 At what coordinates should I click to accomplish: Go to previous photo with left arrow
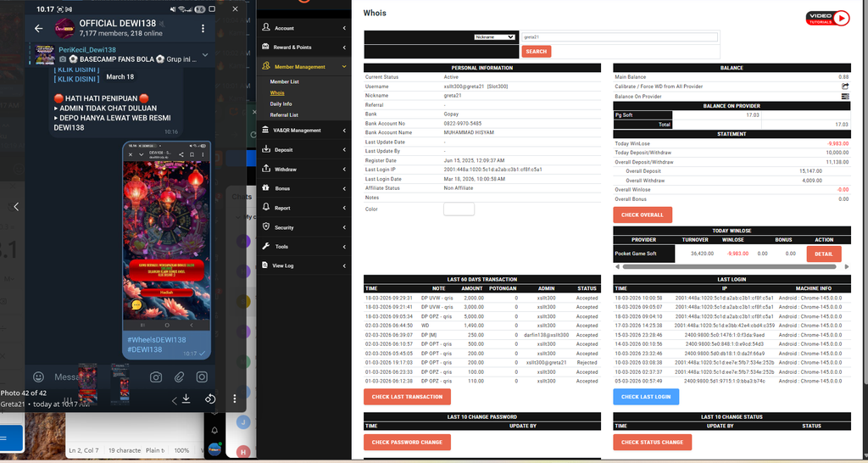coord(16,207)
